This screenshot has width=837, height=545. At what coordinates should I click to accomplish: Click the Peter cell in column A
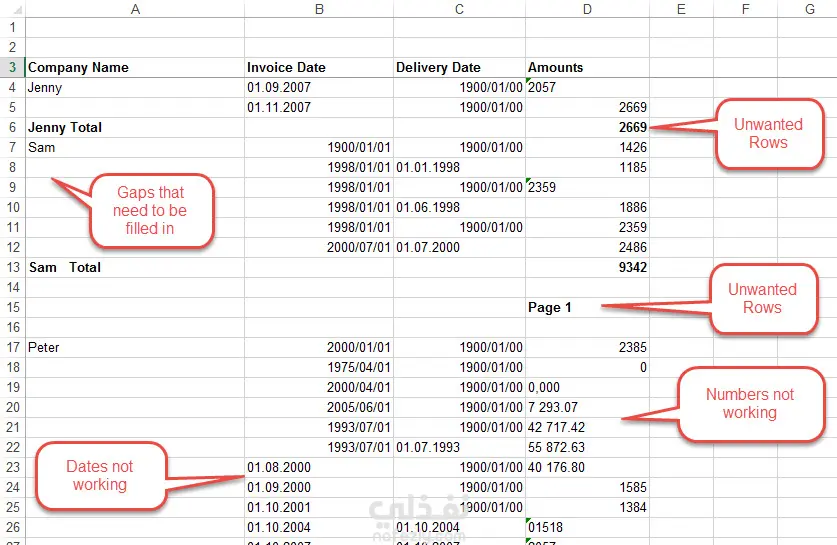tap(135, 347)
